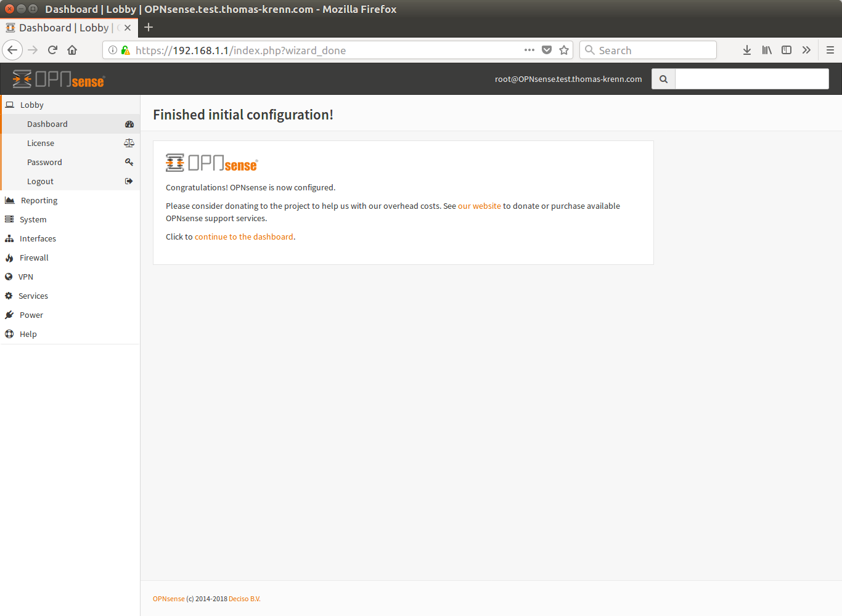This screenshot has height=616, width=842.
Task: Click the OPNsense logo in header
Action: (59, 79)
